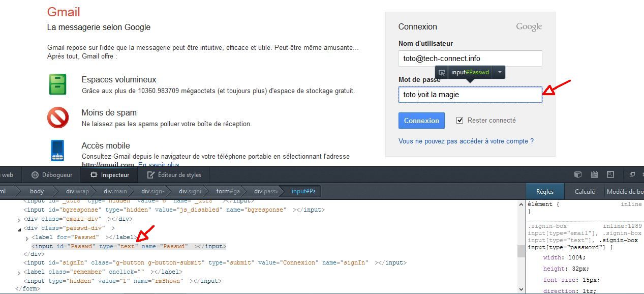Click the red no-spam icon
The image size is (644, 294).
click(x=57, y=117)
